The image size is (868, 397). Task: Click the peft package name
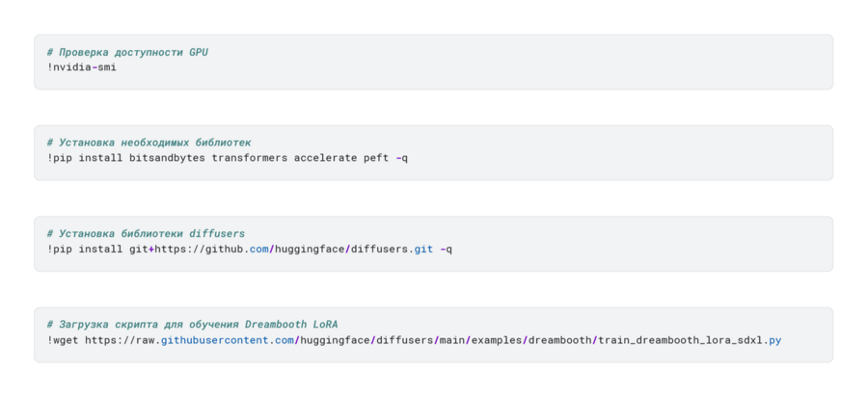pos(376,157)
